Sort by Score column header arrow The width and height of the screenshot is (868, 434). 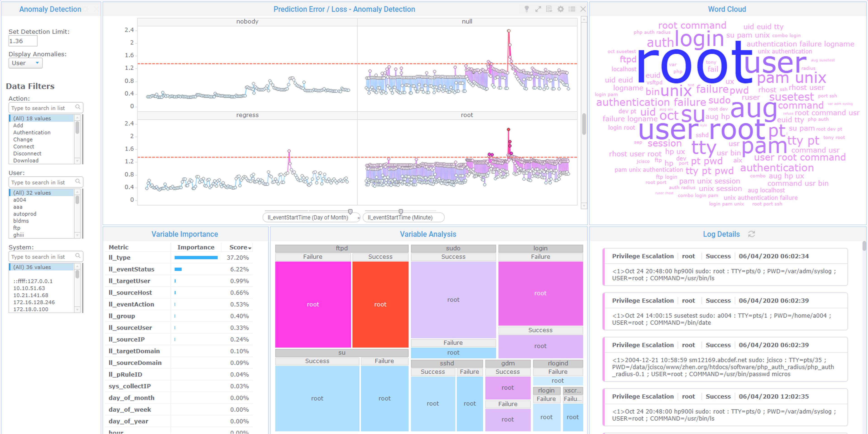(x=250, y=248)
